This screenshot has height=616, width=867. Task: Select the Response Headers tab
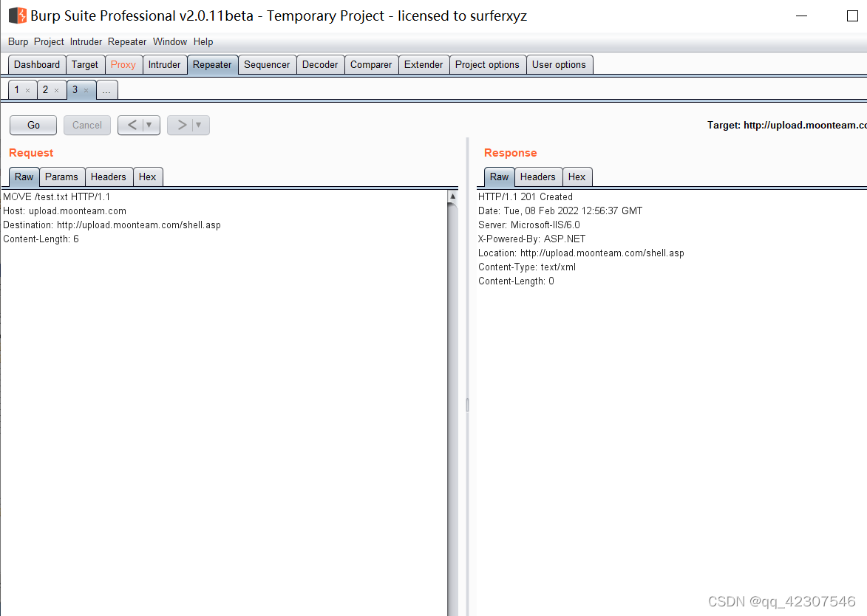tap(537, 177)
